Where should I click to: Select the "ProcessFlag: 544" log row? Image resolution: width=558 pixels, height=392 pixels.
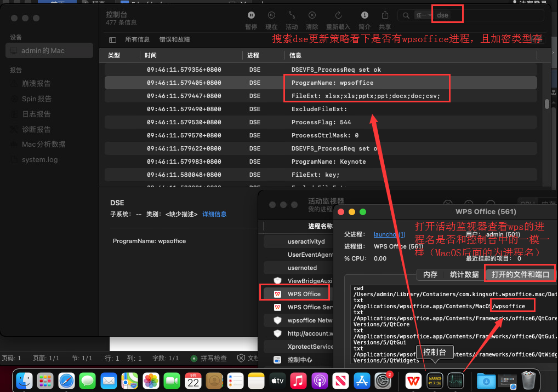[321, 122]
